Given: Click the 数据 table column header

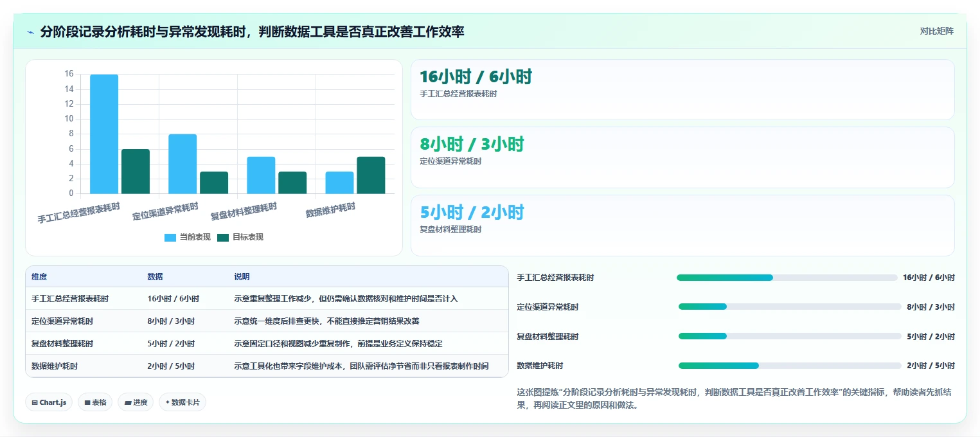Looking at the screenshot, I should point(155,277).
